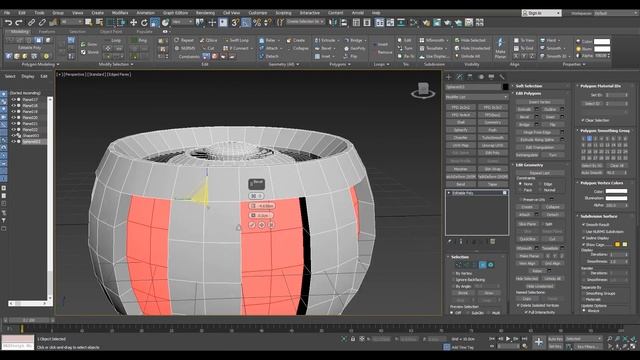Activate the Select and Move tool
This screenshot has width=640, height=360.
(133, 22)
